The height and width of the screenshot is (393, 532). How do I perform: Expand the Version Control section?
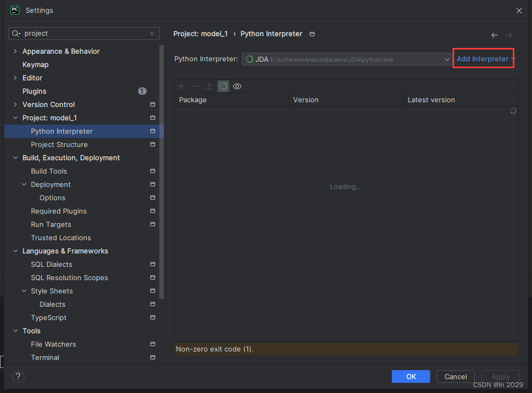[15, 104]
